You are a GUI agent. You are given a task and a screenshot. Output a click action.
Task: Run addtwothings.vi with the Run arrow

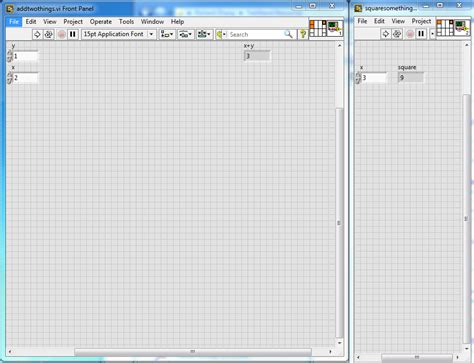tap(37, 34)
